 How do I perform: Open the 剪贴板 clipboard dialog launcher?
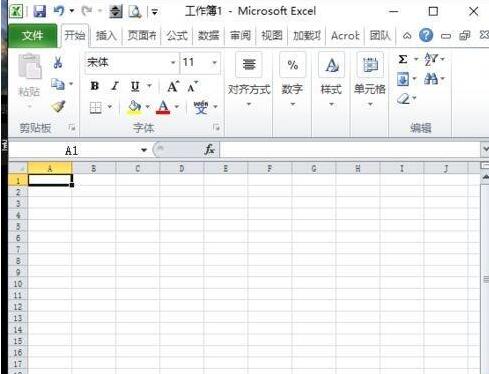(72, 127)
